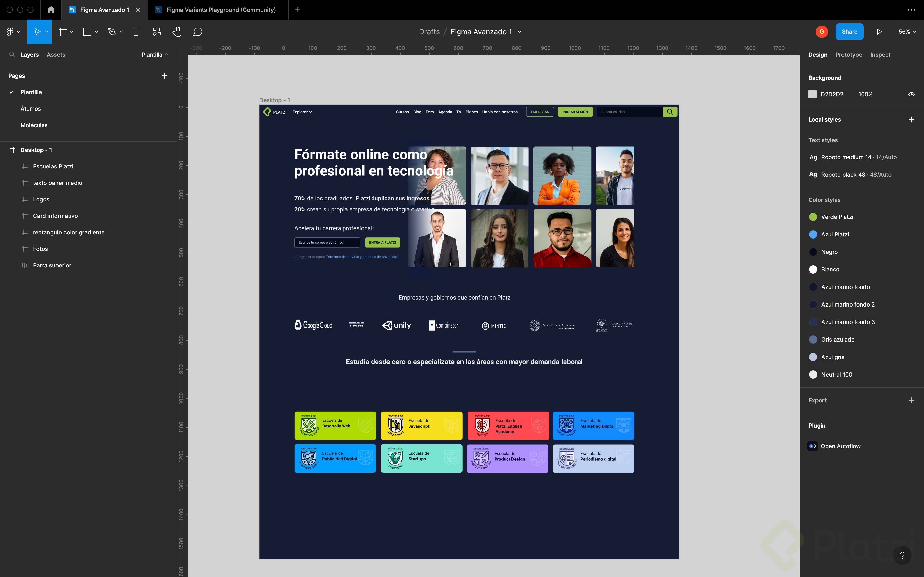
Task: Click the Verde Platzi color style swatch
Action: tap(813, 217)
